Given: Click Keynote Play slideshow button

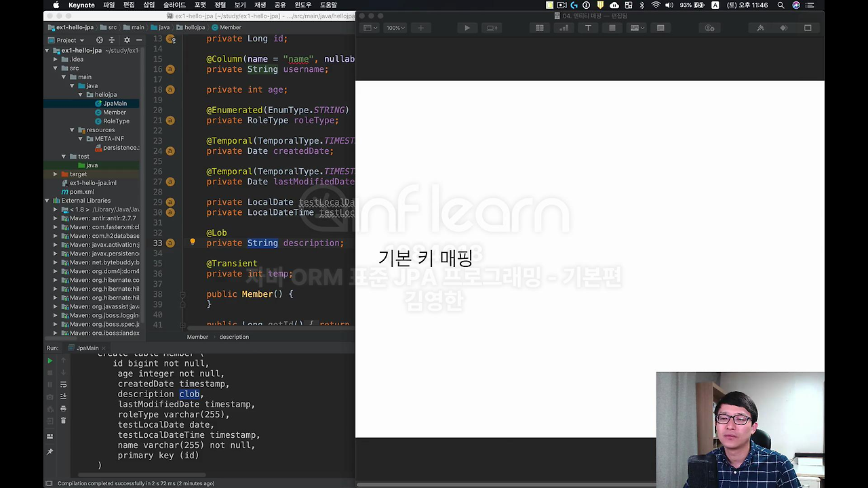Looking at the screenshot, I should point(467,28).
